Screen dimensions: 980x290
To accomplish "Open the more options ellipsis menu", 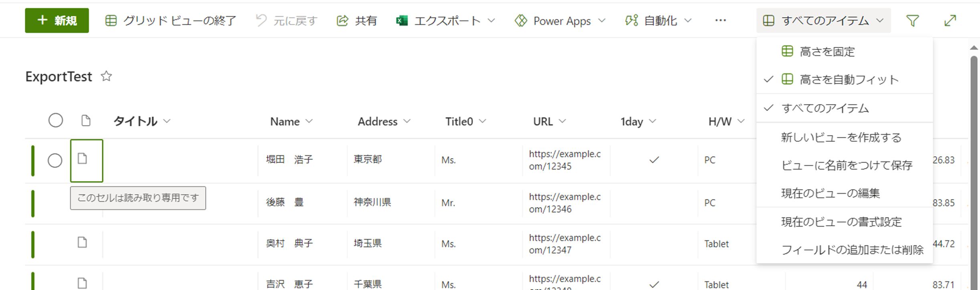I will [x=720, y=20].
